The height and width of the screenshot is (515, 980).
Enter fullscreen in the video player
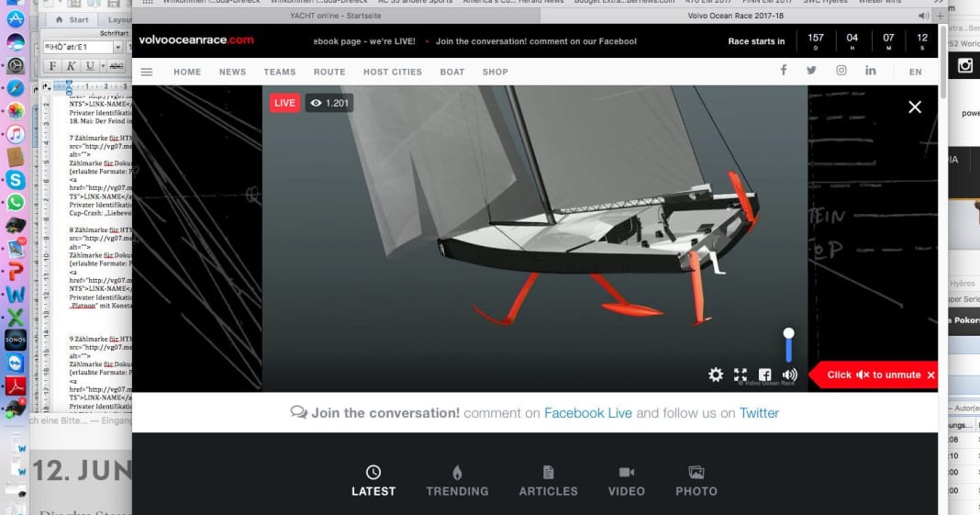(741, 375)
